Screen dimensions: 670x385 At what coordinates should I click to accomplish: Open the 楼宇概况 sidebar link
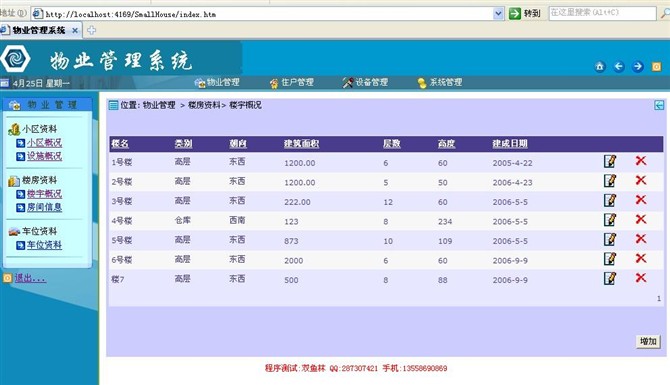(44, 194)
